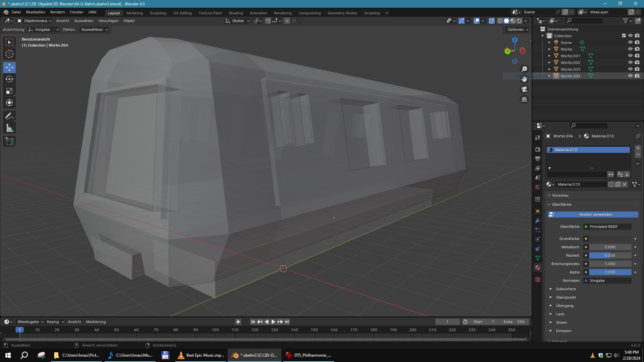Select the Scale tool

(x=9, y=91)
